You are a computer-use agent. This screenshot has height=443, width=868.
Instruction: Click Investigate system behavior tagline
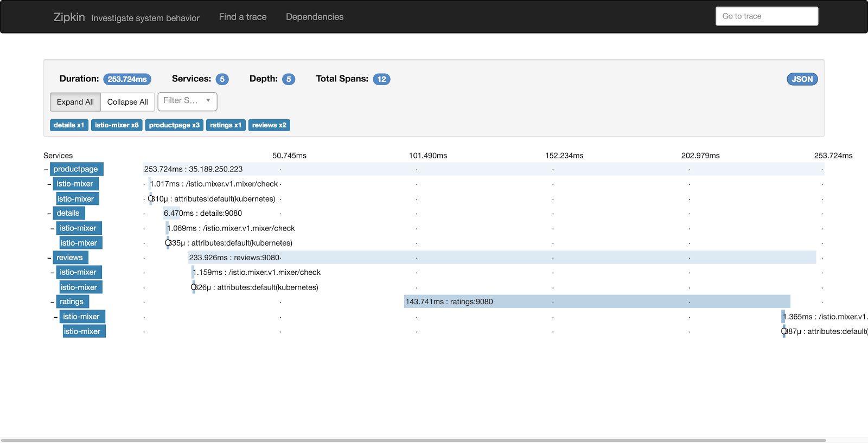(145, 18)
